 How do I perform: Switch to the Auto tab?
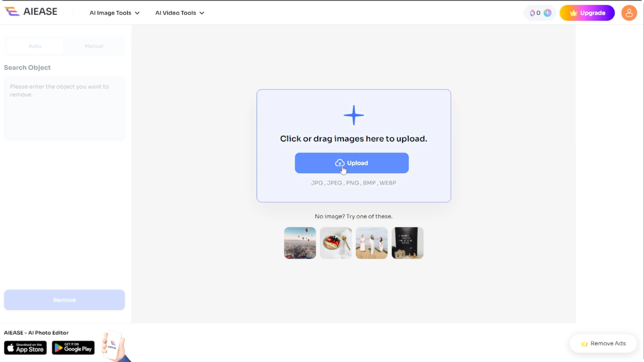35,46
